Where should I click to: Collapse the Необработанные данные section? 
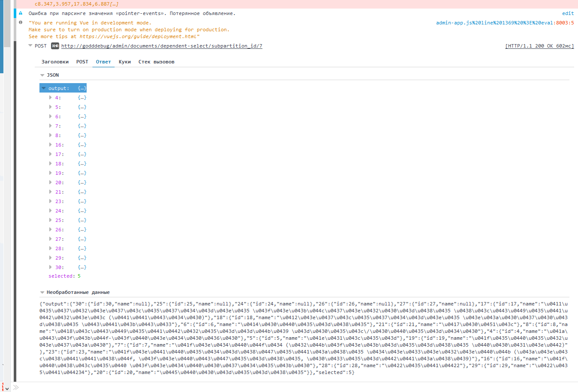(x=42, y=292)
